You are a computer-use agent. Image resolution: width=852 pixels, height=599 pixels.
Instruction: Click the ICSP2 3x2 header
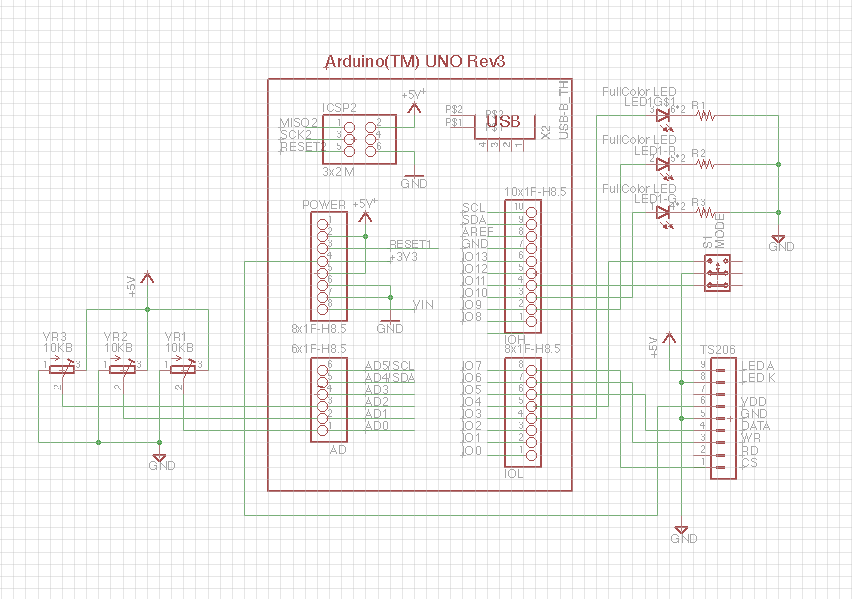358,137
